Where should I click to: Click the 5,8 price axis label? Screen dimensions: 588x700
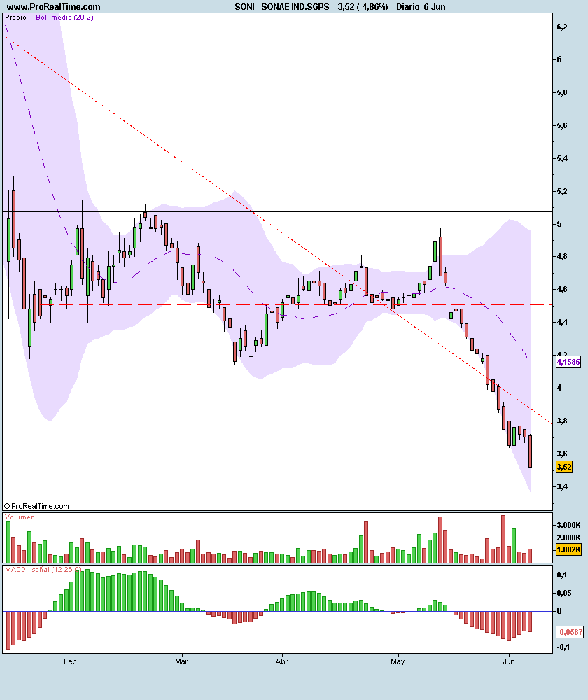tap(561, 93)
